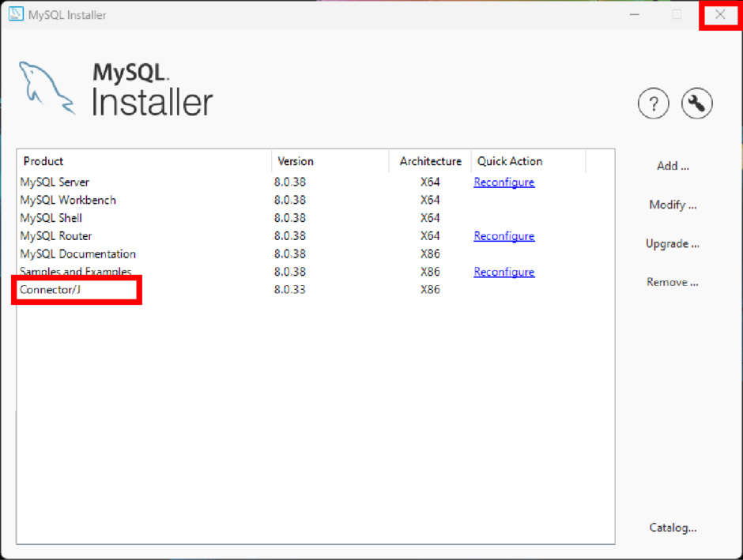Select the MySQL Workbench row

[x=68, y=200]
